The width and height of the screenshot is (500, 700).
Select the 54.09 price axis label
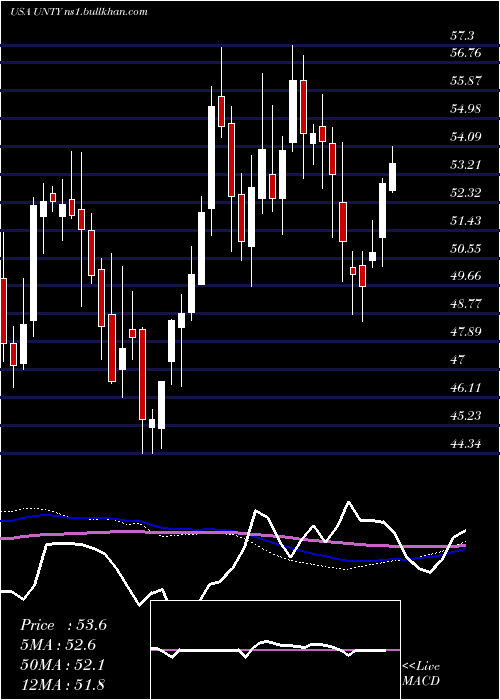[x=467, y=137]
